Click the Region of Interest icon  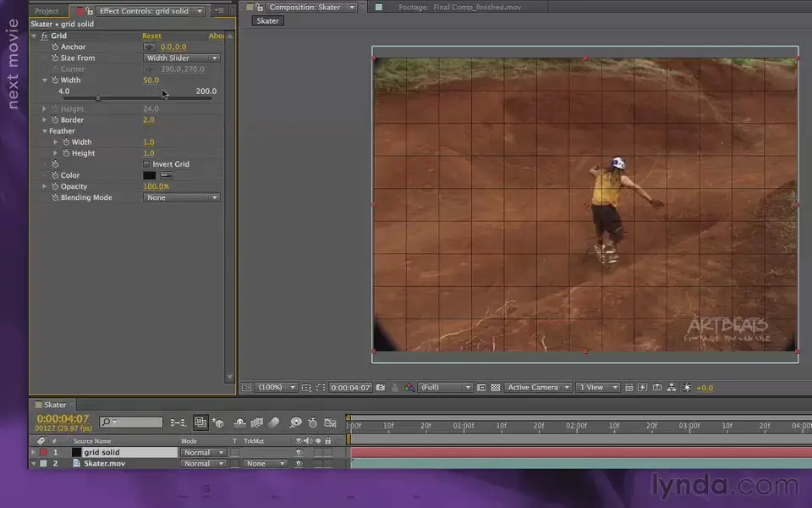tap(321, 387)
